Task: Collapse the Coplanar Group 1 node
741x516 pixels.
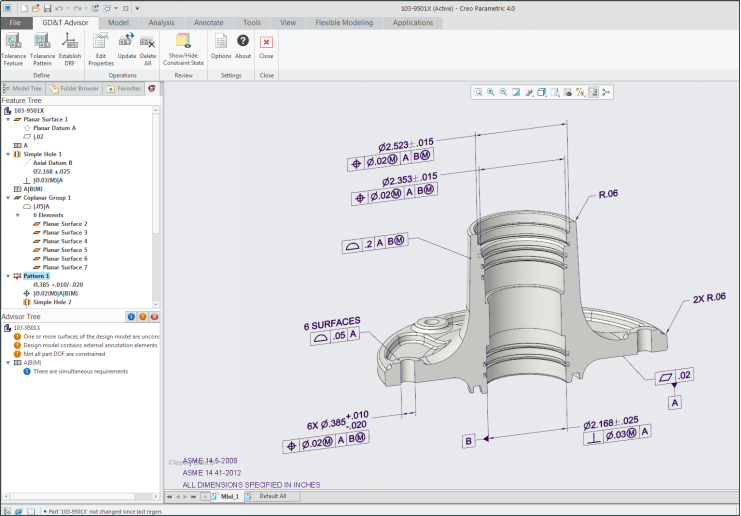Action: 8,198
